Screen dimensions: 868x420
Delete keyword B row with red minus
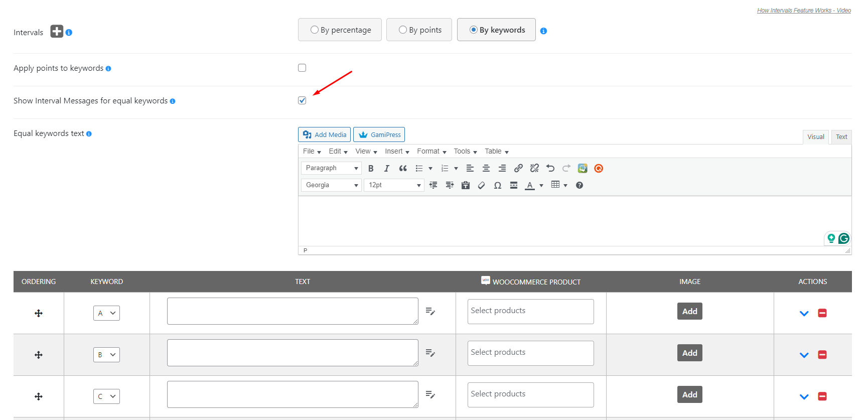[822, 355]
